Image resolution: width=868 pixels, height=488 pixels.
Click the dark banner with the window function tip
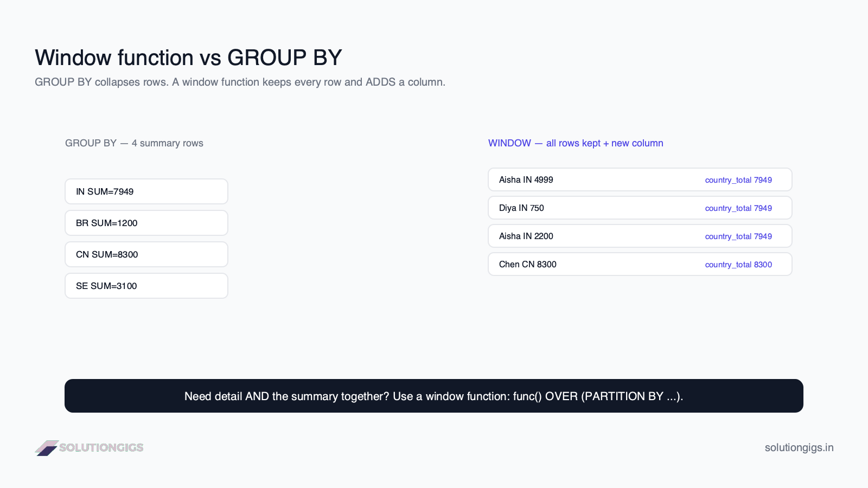pos(434,396)
